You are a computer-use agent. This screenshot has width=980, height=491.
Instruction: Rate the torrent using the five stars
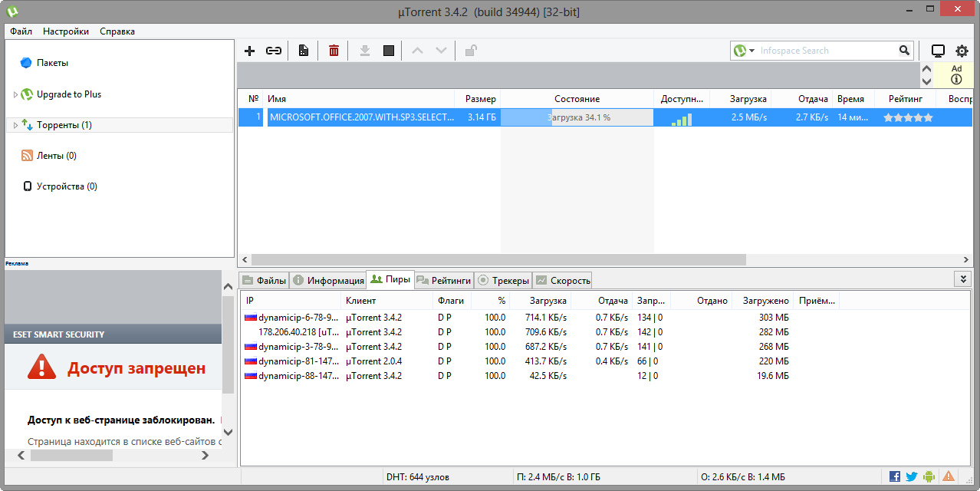[x=908, y=117]
